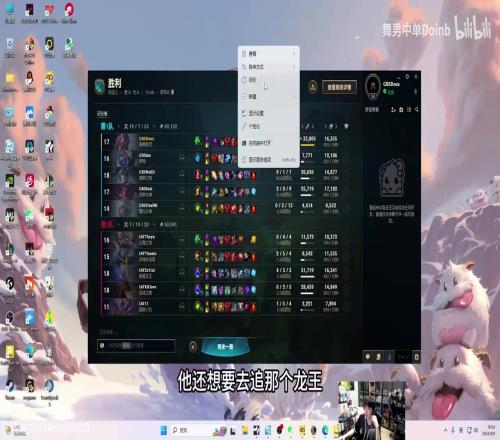Open the advanced match details button
The height and width of the screenshot is (440, 500).
pyautogui.click(x=339, y=87)
